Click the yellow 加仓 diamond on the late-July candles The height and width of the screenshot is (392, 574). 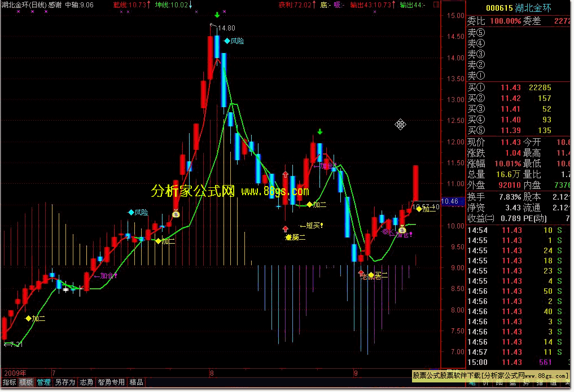tap(158, 241)
